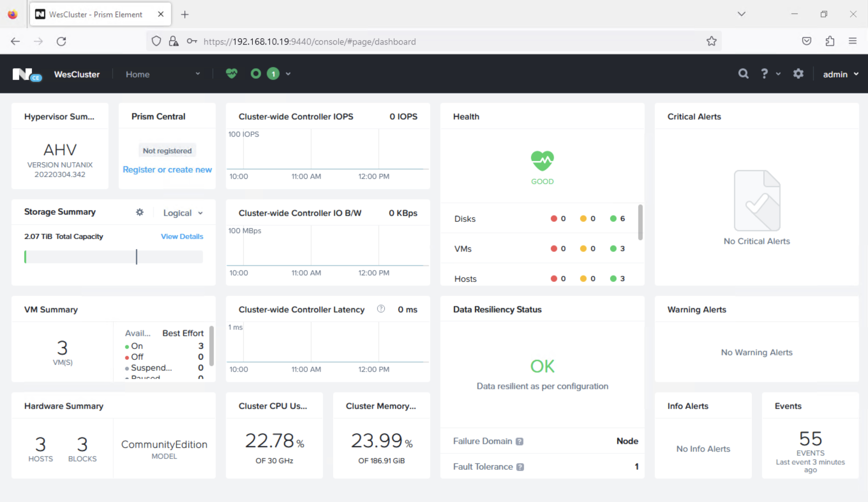
Task: Click Register or create new link
Action: pyautogui.click(x=167, y=170)
